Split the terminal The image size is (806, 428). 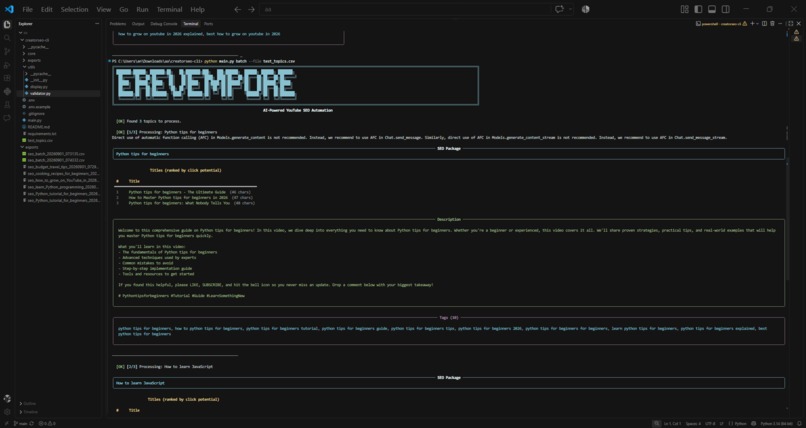point(764,24)
